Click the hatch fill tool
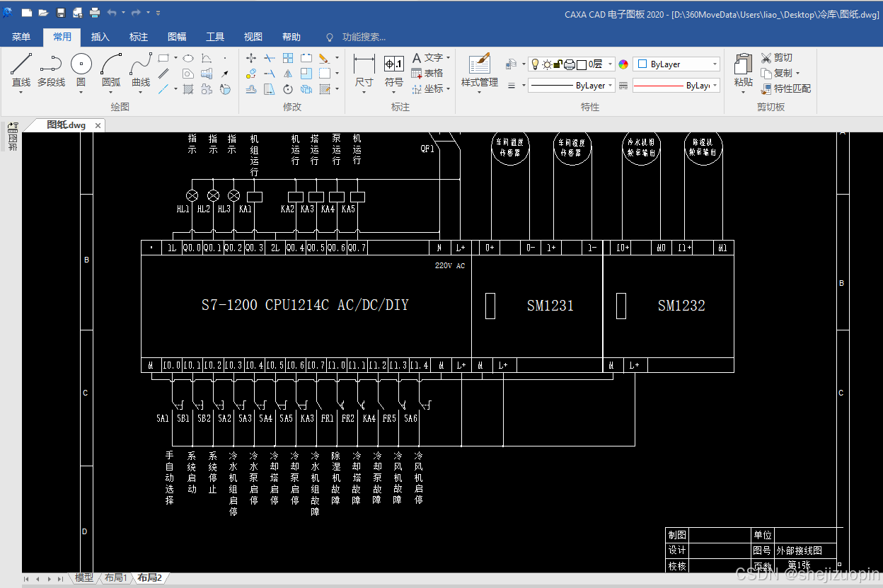The height and width of the screenshot is (588, 883). pyautogui.click(x=188, y=89)
